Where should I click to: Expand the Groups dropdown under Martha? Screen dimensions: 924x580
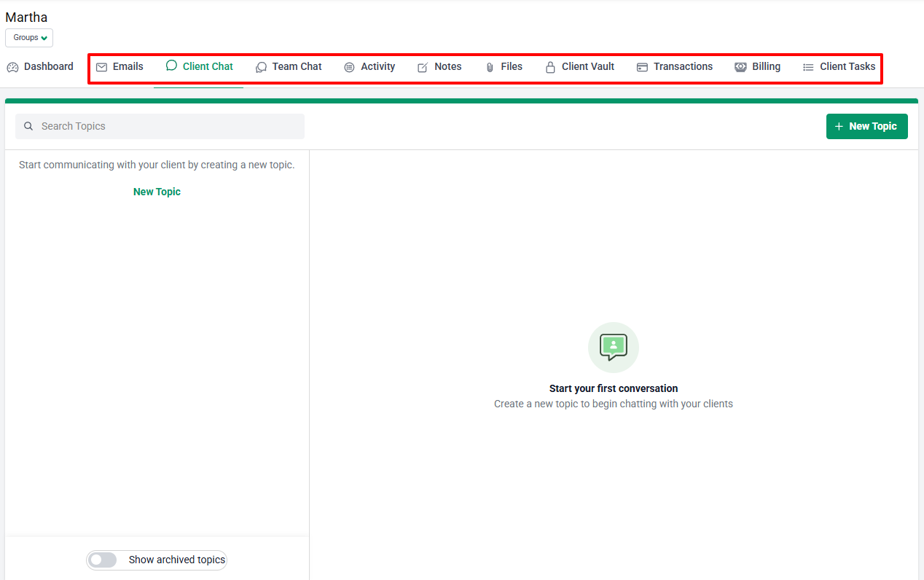[28, 37]
